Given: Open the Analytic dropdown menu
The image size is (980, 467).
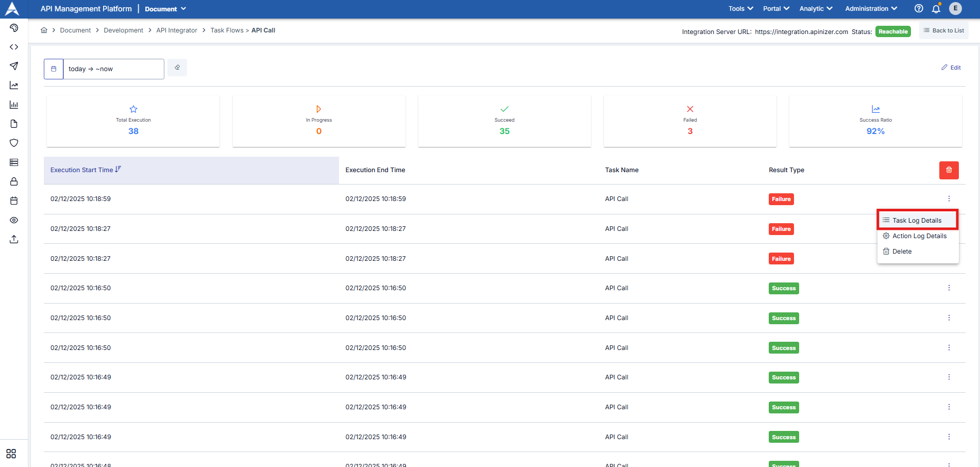Looking at the screenshot, I should click(x=816, y=9).
